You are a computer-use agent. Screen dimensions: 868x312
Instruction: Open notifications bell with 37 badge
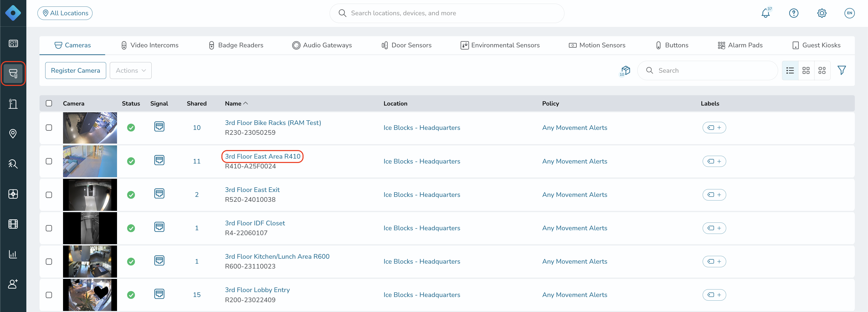[766, 13]
